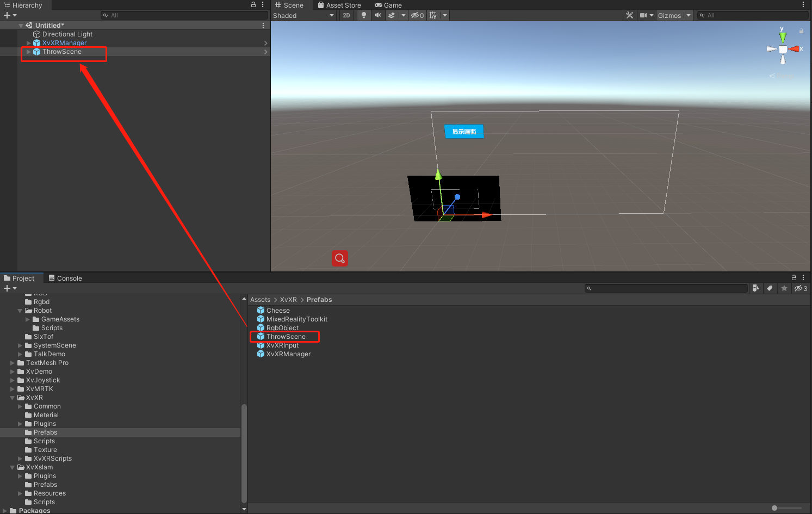
Task: Open the Console tab
Action: pos(65,278)
